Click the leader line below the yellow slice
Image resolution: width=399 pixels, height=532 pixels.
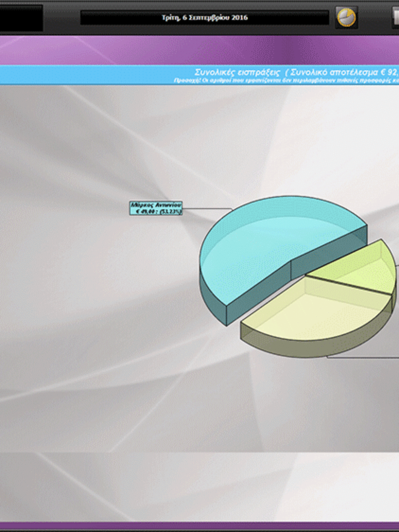(362, 357)
